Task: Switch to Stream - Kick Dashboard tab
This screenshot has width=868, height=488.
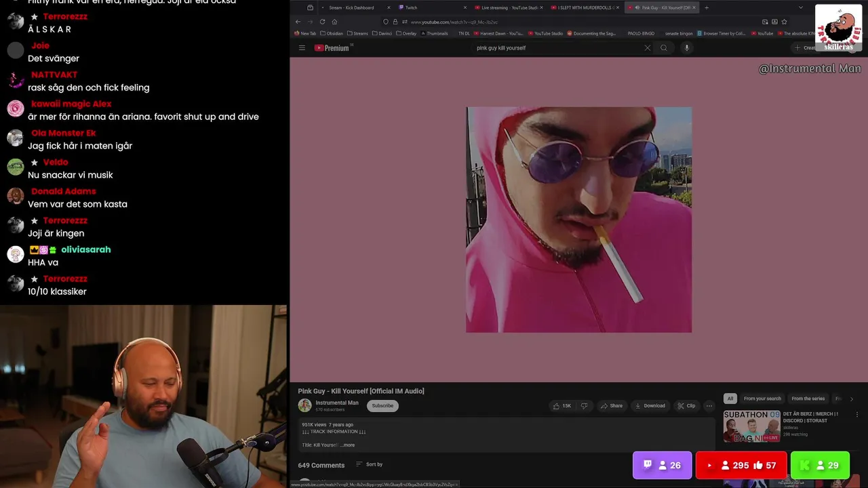Action: coord(355,7)
